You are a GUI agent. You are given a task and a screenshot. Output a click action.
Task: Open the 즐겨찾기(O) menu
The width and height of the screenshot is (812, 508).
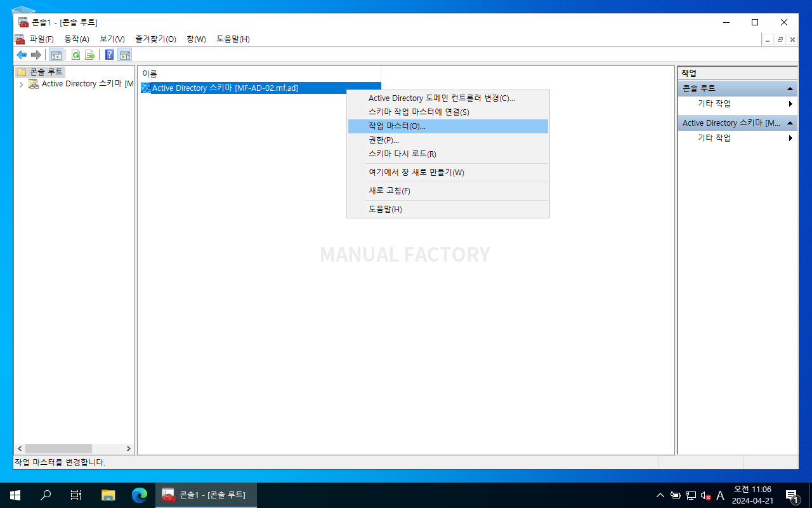click(155, 39)
